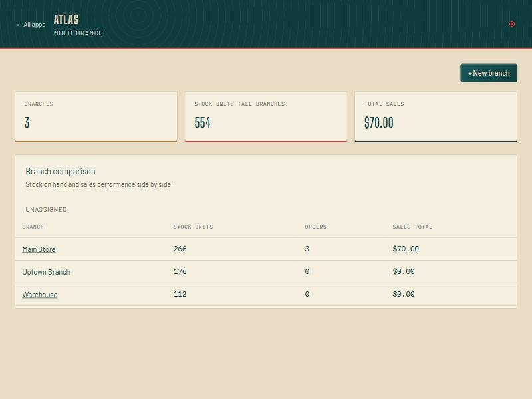532x399 pixels.
Task: Open the Warehouse branch link
Action: pyautogui.click(x=40, y=295)
